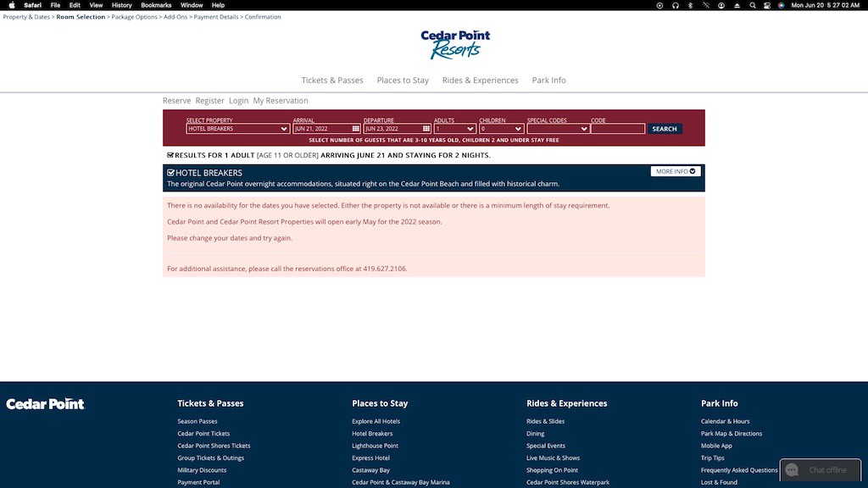Image resolution: width=868 pixels, height=488 pixels.
Task: Toggle the Hotel Breakers checkbox icon
Action: (x=171, y=173)
